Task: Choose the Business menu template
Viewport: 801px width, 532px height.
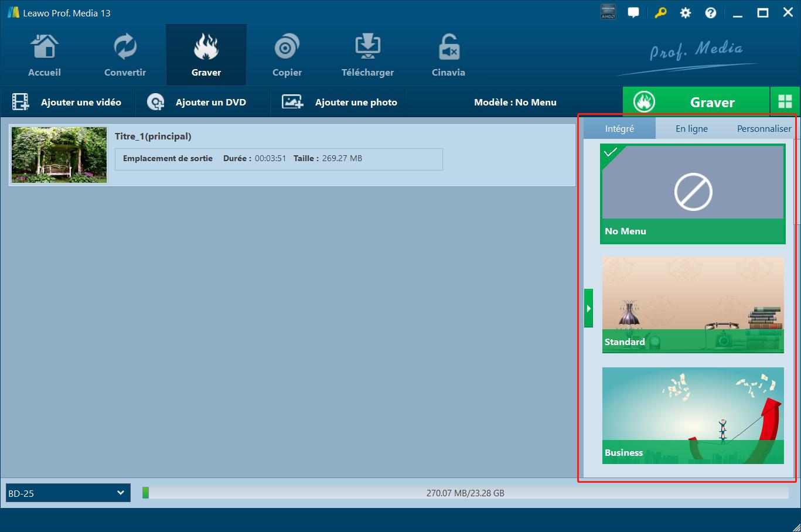Action: [x=693, y=415]
